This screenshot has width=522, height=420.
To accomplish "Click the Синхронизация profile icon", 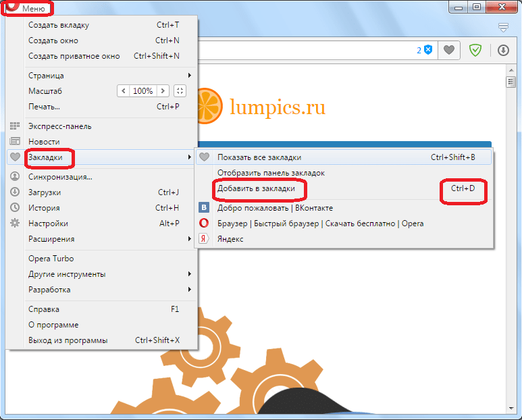I will coord(15,176).
